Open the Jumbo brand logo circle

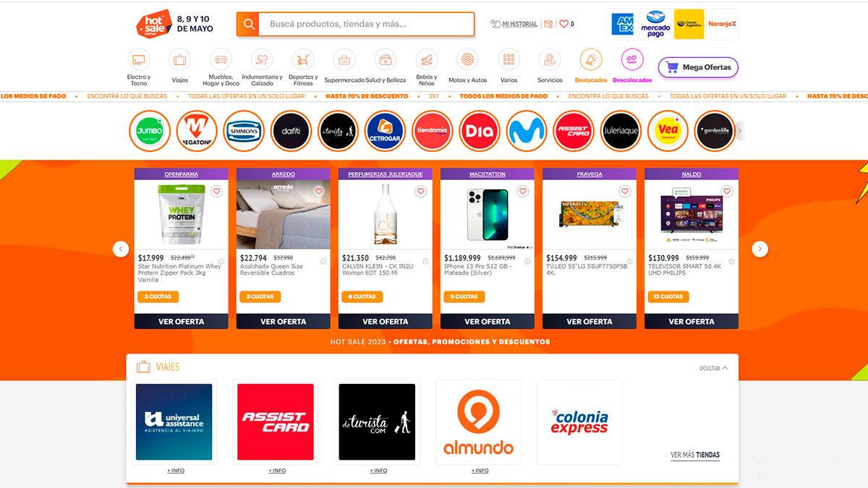pyautogui.click(x=150, y=131)
